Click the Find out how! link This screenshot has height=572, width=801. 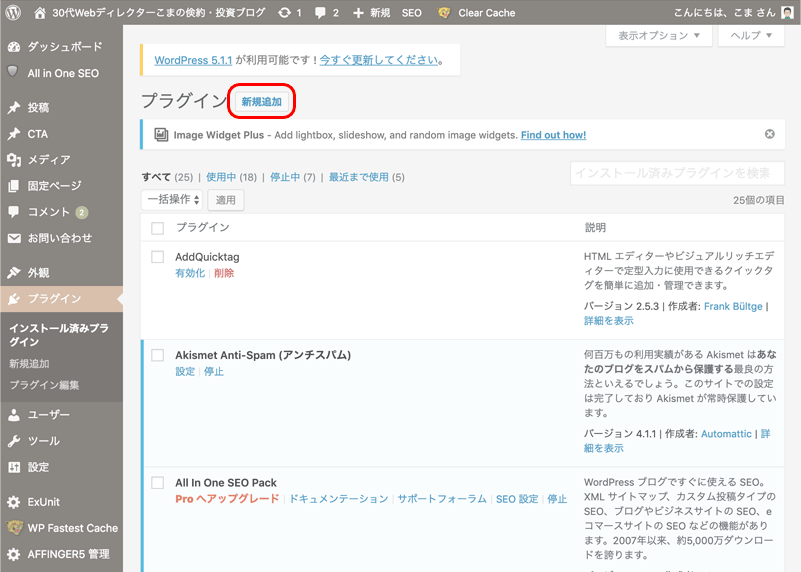(553, 135)
